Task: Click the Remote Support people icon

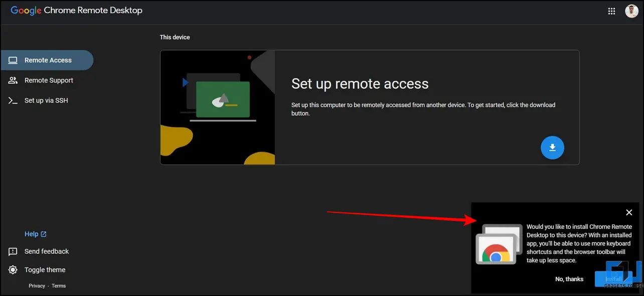Action: [13, 80]
